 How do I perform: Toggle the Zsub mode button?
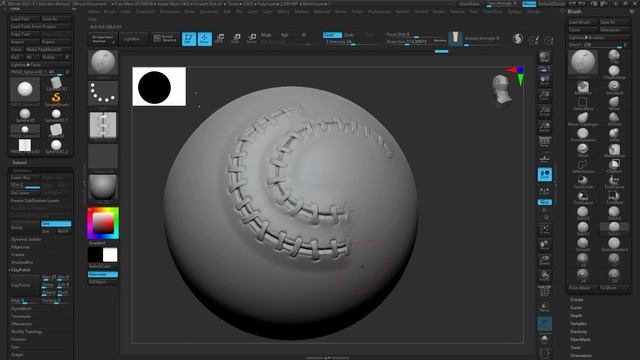(x=349, y=35)
